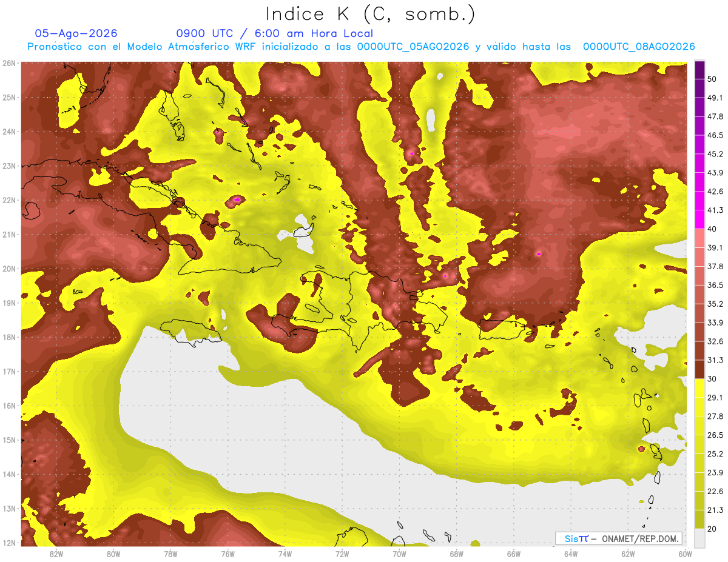Click the longitude label '70W'
728x562 pixels.
399,553
